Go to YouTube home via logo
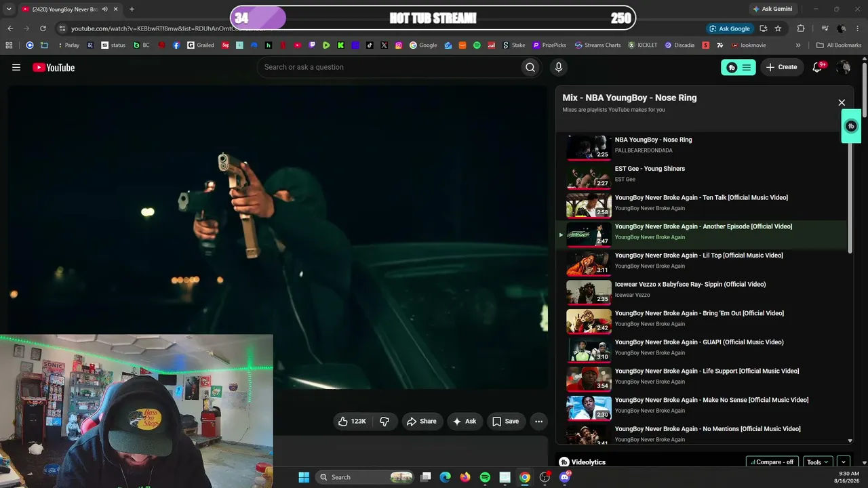This screenshot has height=488, width=868. pyautogui.click(x=54, y=67)
